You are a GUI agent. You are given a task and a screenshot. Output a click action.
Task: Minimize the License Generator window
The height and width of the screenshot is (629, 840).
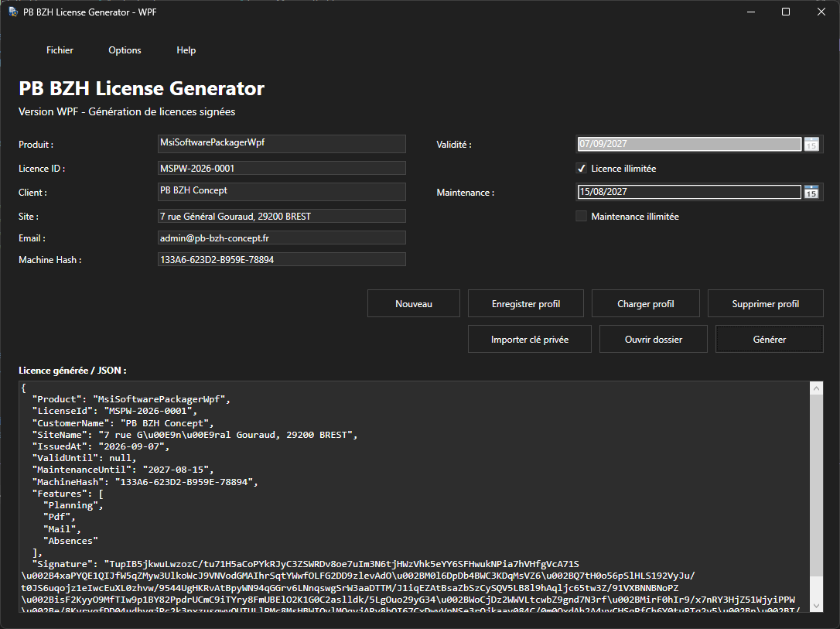click(751, 12)
